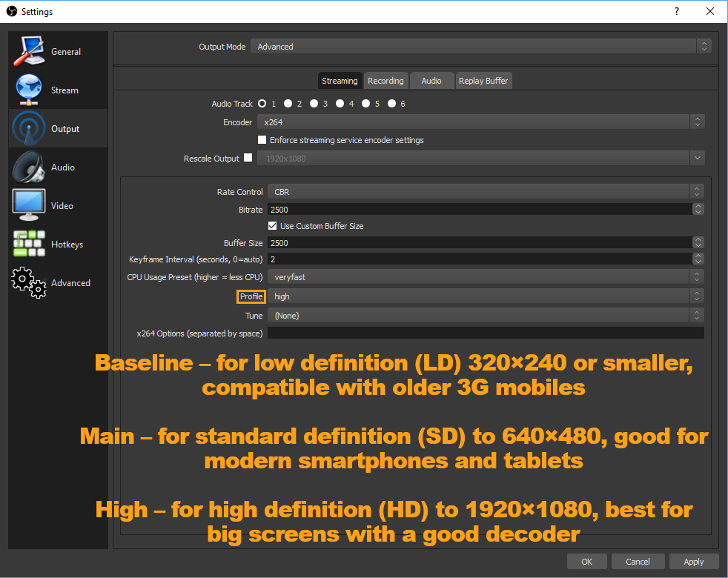Open the Profile dropdown showing high
The image size is (728, 578).
pos(486,296)
